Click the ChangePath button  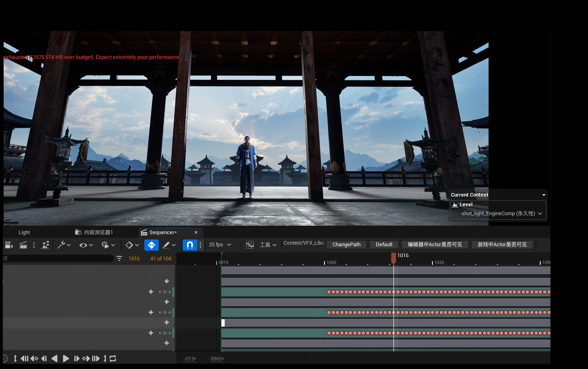pos(346,245)
